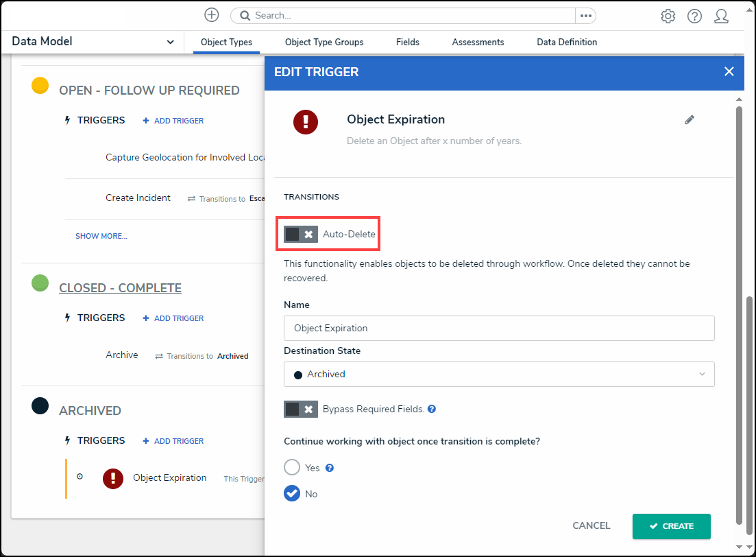Select the Yes radio option

tap(292, 468)
